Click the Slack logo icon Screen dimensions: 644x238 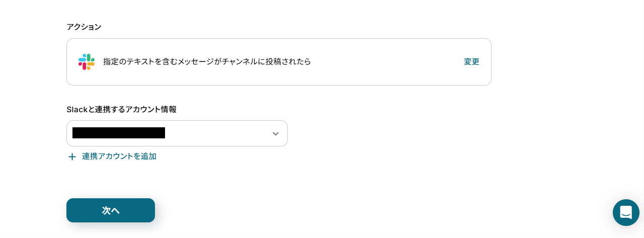(87, 62)
